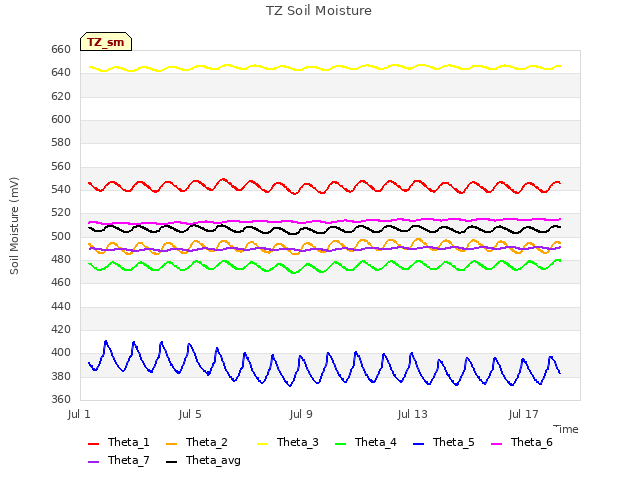This screenshot has width=640, height=480.
Task: Click the 360 y-axis tick label
Action: (61, 399)
